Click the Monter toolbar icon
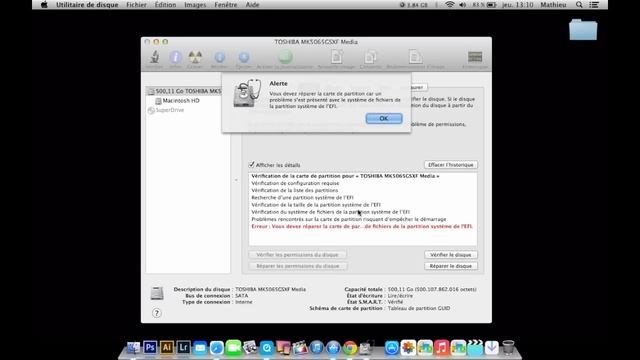 tap(220, 58)
